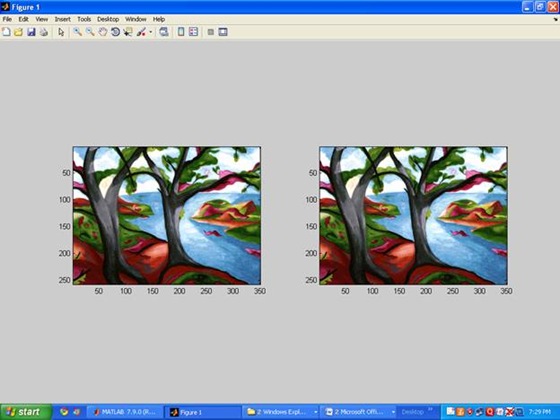Insert a colorbar via toolbar icon

pos(181,32)
